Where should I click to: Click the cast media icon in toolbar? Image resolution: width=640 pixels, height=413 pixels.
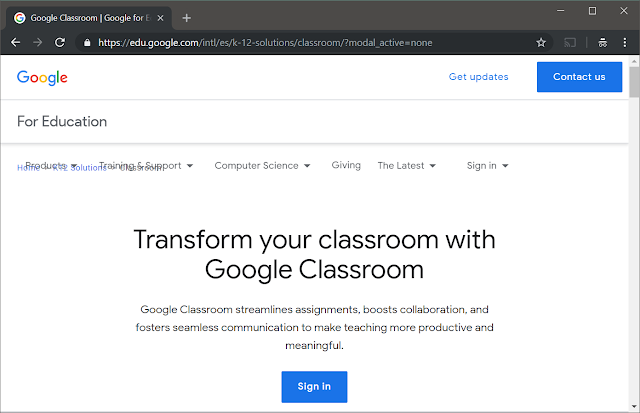pyautogui.click(x=570, y=42)
